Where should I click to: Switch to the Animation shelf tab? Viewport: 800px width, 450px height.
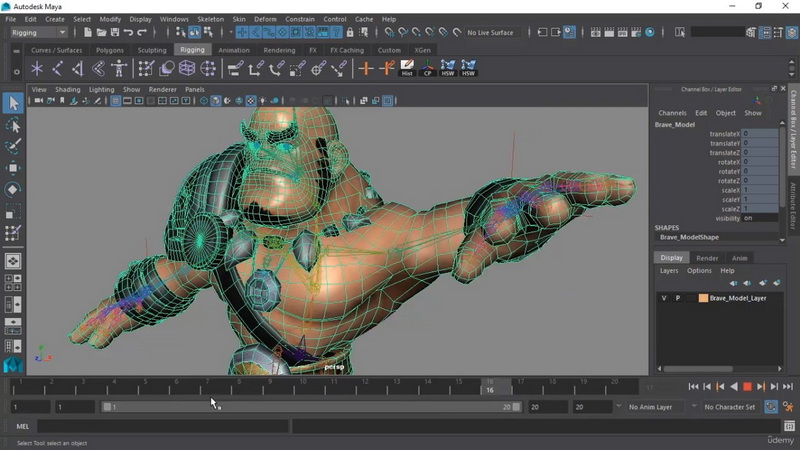click(234, 50)
